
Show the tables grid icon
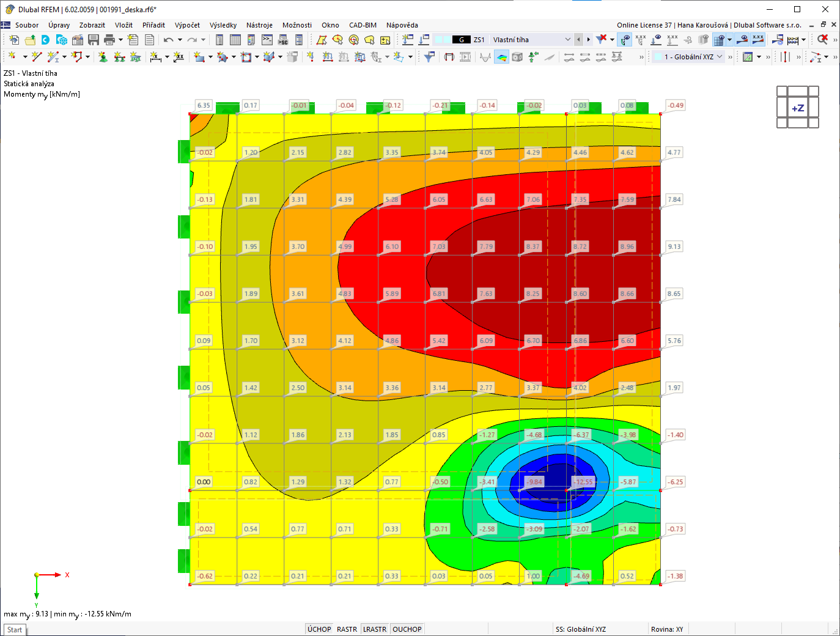click(235, 40)
